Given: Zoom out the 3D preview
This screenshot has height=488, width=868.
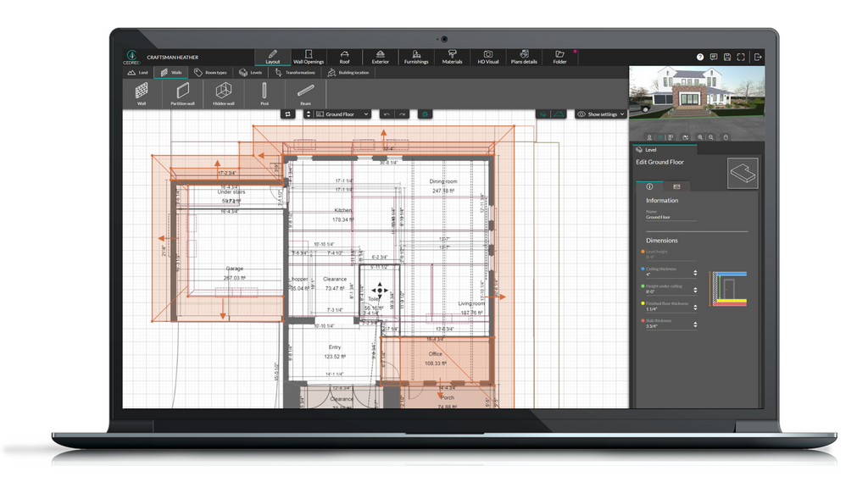Looking at the screenshot, I should [711, 137].
